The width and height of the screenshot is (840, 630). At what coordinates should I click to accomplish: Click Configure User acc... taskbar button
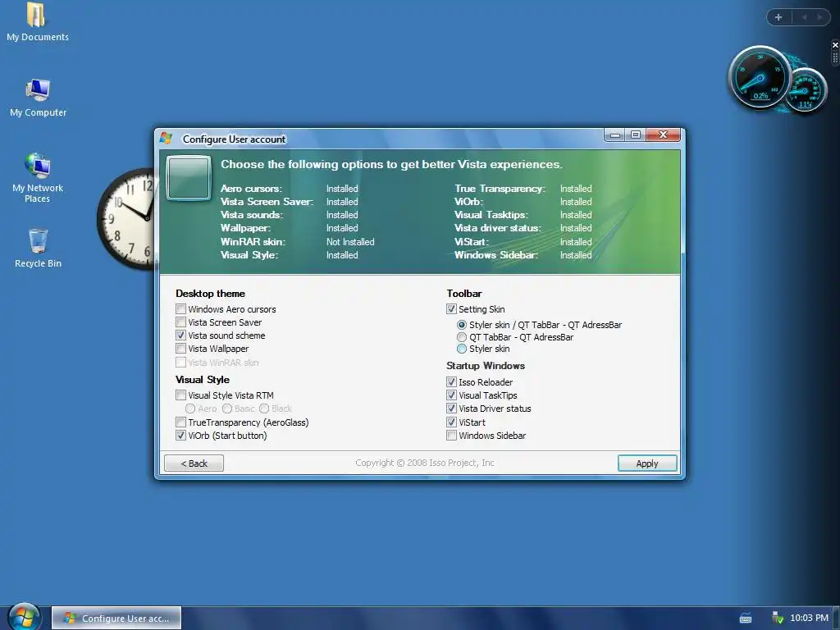(x=116, y=619)
